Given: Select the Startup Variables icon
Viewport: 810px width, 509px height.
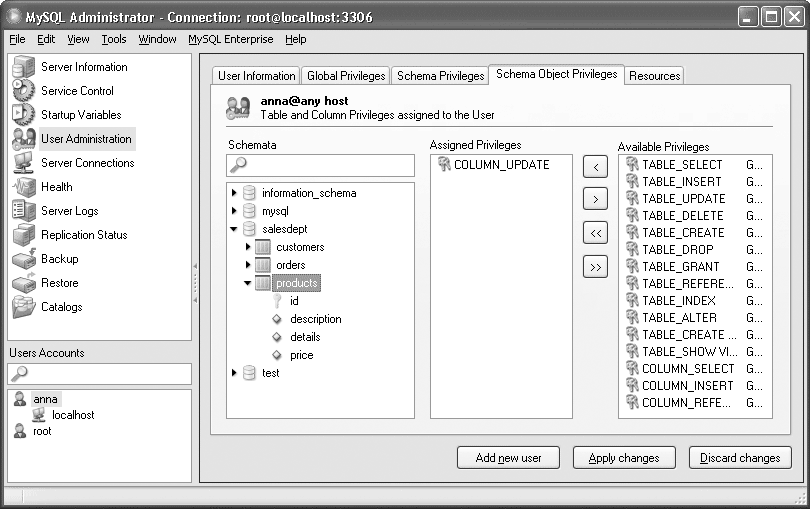Looking at the screenshot, I should click(23, 115).
